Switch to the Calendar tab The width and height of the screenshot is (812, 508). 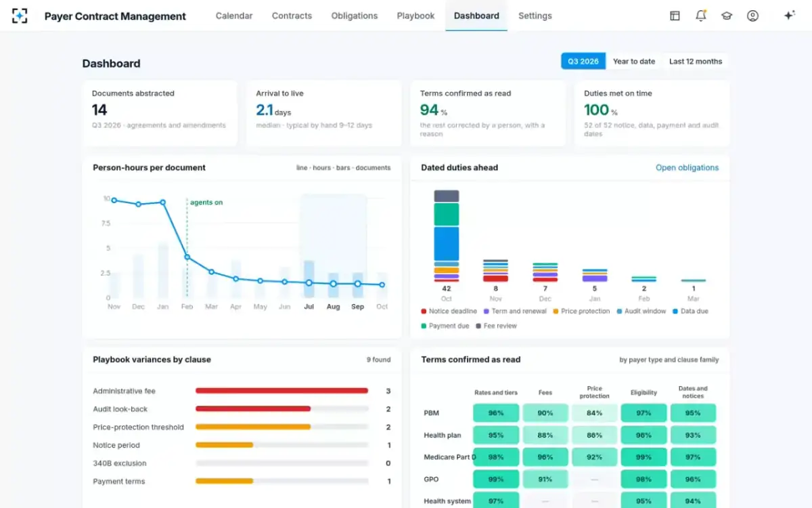(234, 16)
